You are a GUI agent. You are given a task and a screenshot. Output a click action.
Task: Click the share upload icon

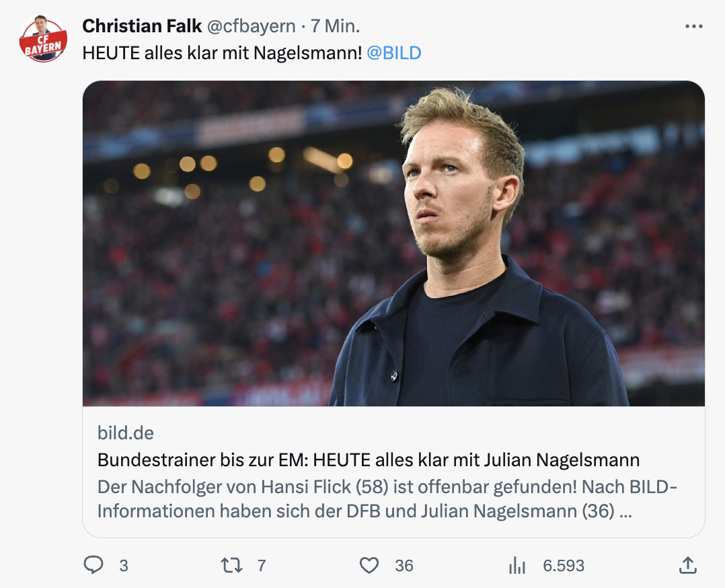[x=687, y=565]
